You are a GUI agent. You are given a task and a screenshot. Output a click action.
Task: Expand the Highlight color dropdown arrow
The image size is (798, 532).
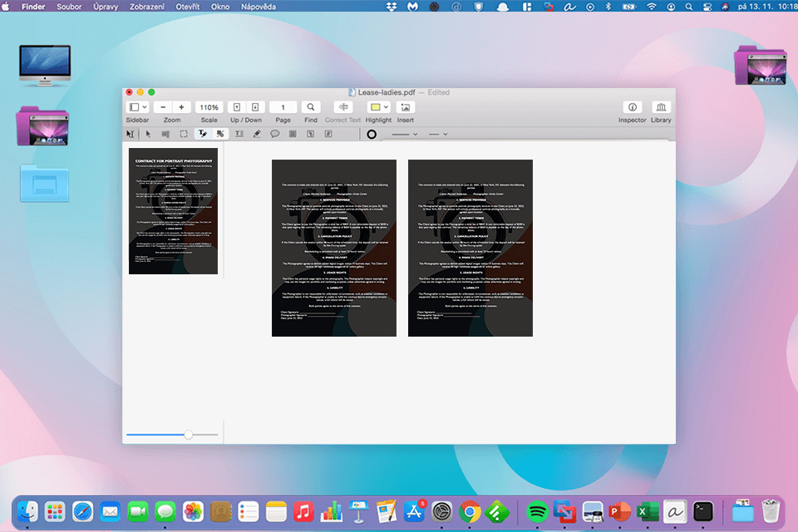386,107
